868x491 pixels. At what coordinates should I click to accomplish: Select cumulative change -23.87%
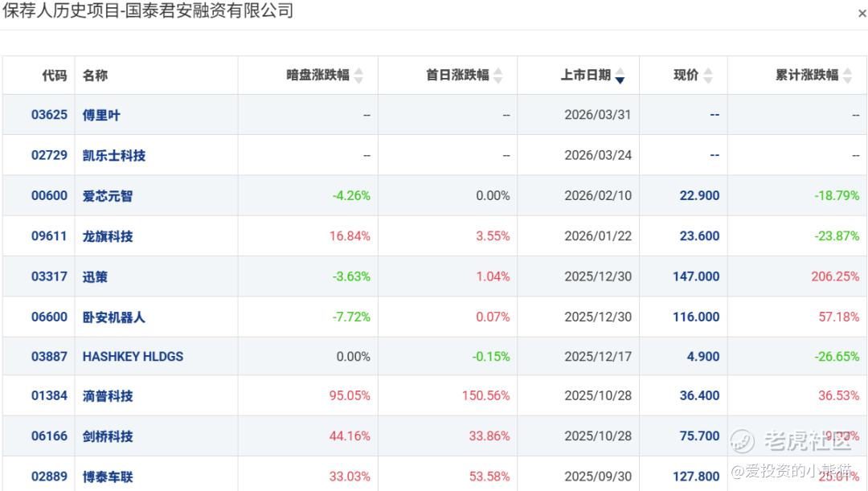[x=837, y=235]
